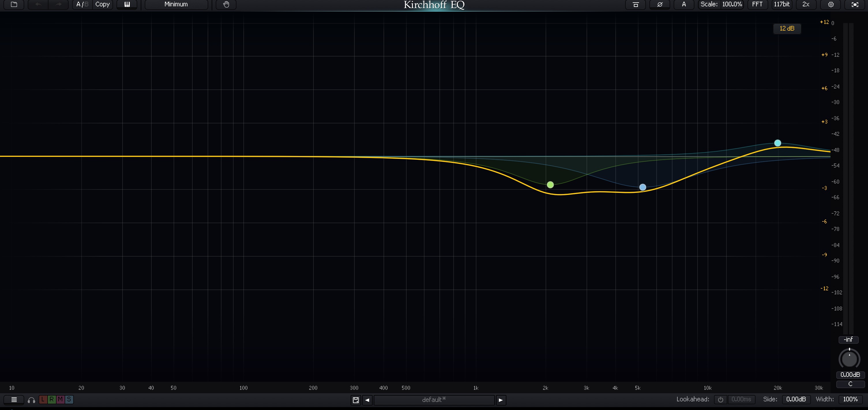Click the spectrum layout icon next to phase invert

tap(636, 4)
